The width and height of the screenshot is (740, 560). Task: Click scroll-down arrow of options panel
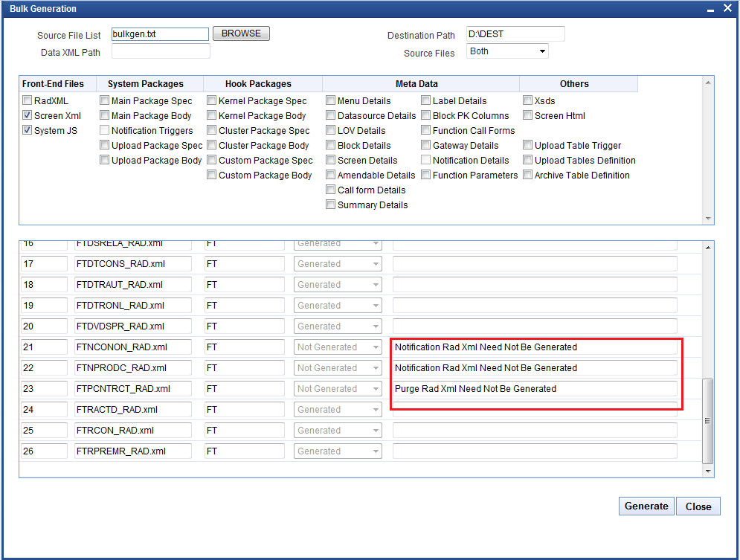pos(708,218)
